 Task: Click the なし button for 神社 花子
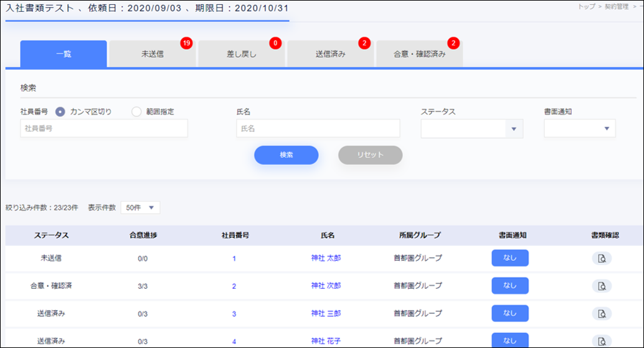(x=510, y=340)
